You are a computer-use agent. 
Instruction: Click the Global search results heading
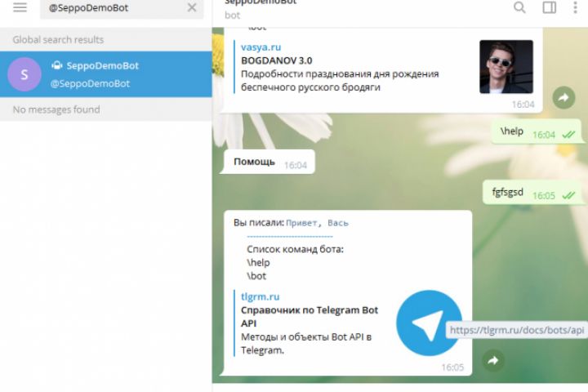coord(58,40)
